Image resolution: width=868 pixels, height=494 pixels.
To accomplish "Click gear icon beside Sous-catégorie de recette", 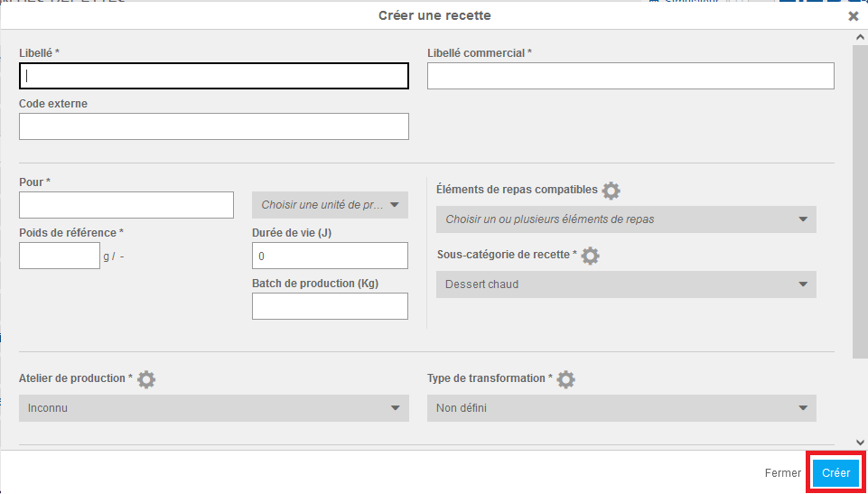I will click(x=590, y=256).
